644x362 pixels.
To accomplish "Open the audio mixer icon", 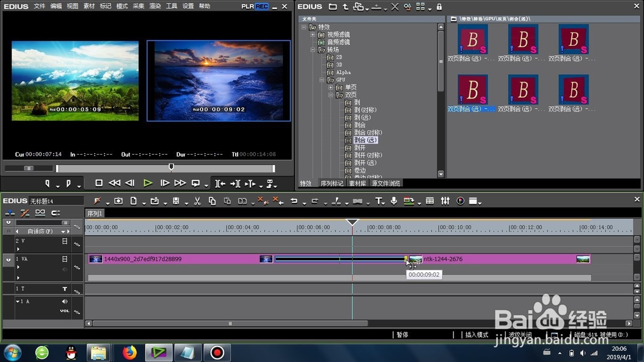I will (445, 201).
